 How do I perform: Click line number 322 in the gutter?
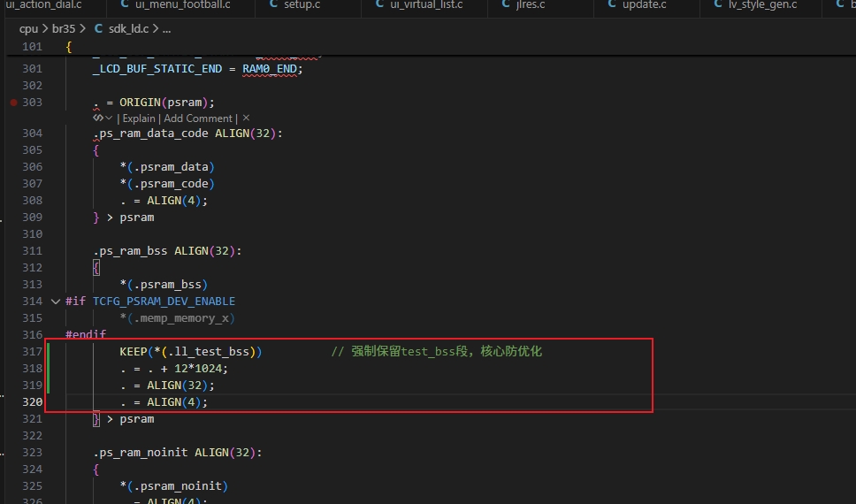32,436
